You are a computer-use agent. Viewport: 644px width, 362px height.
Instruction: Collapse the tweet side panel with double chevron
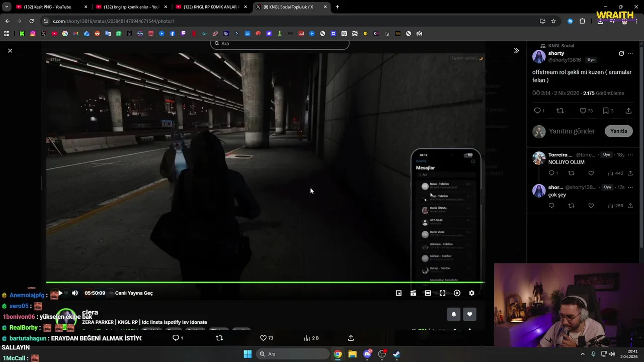[516, 50]
